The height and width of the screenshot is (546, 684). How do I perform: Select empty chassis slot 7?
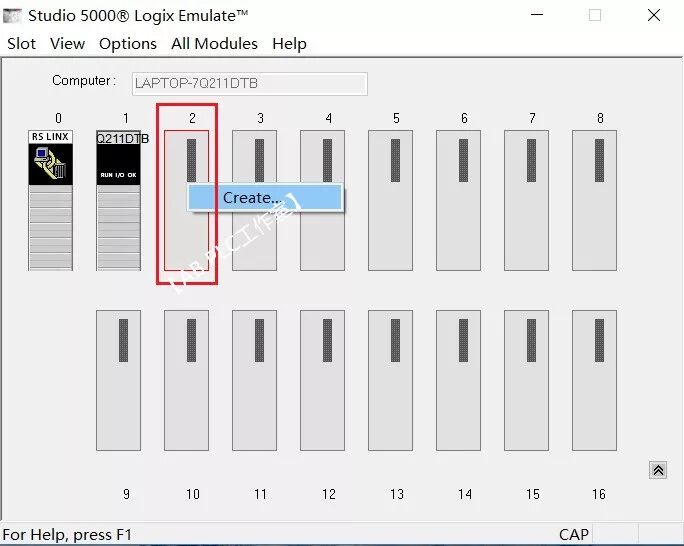pyautogui.click(x=527, y=200)
